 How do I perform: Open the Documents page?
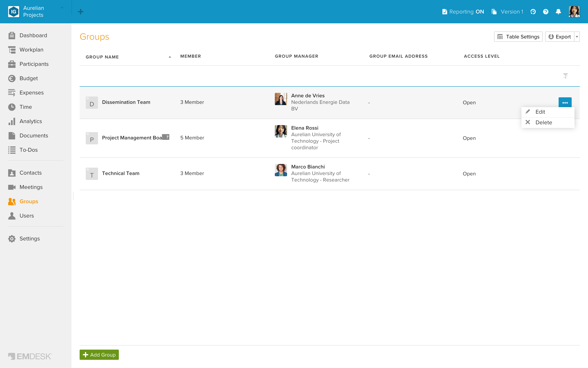pos(28,136)
